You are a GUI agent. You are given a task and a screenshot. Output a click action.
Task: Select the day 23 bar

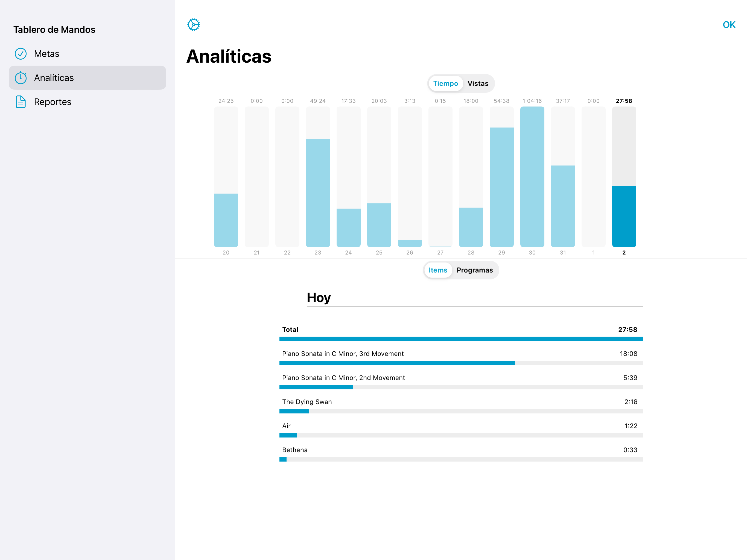[317, 192]
